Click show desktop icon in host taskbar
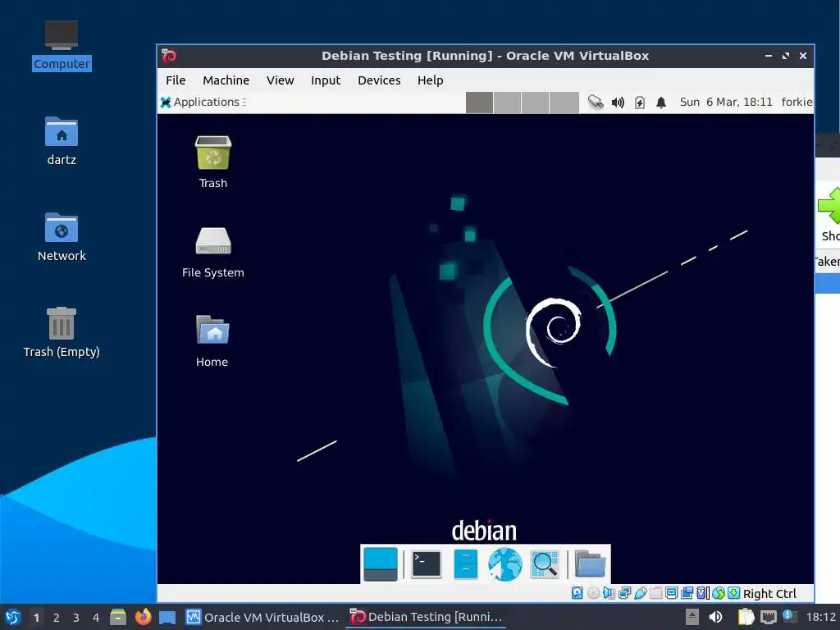The height and width of the screenshot is (630, 840). [x=167, y=618]
